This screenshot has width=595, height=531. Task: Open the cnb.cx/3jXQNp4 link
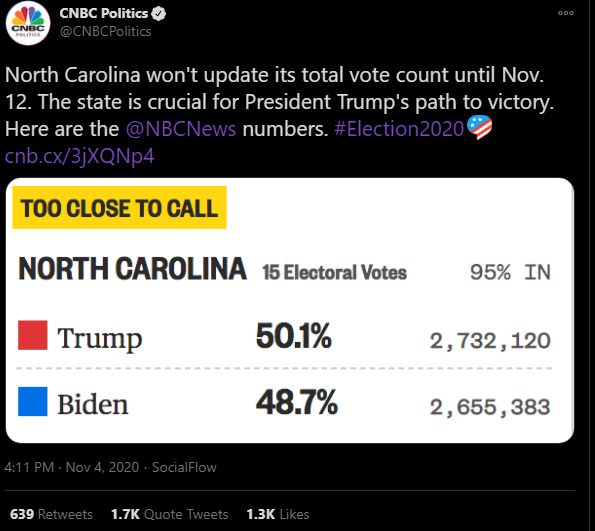tap(79, 156)
